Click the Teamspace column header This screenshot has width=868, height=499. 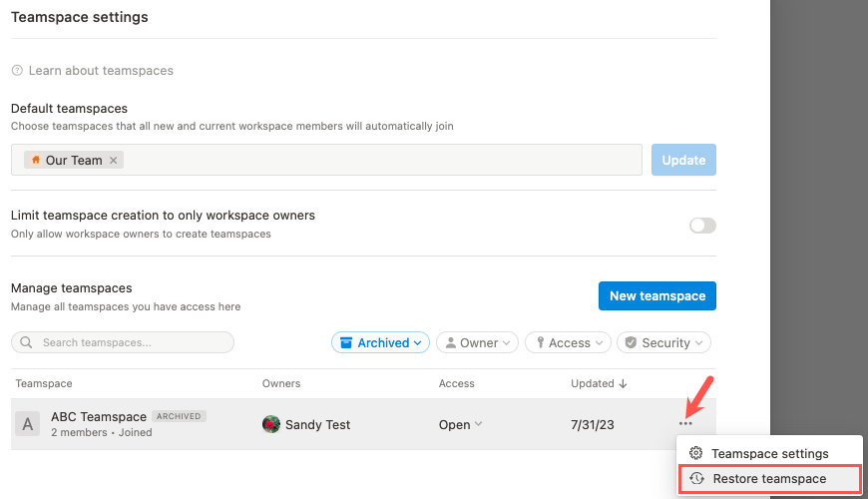point(44,383)
